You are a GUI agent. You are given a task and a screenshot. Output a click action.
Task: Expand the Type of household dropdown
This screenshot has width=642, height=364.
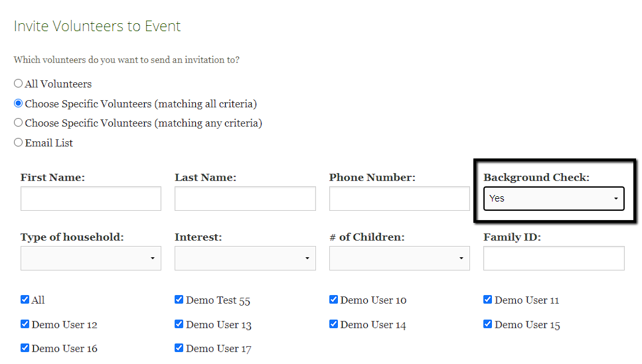click(91, 259)
